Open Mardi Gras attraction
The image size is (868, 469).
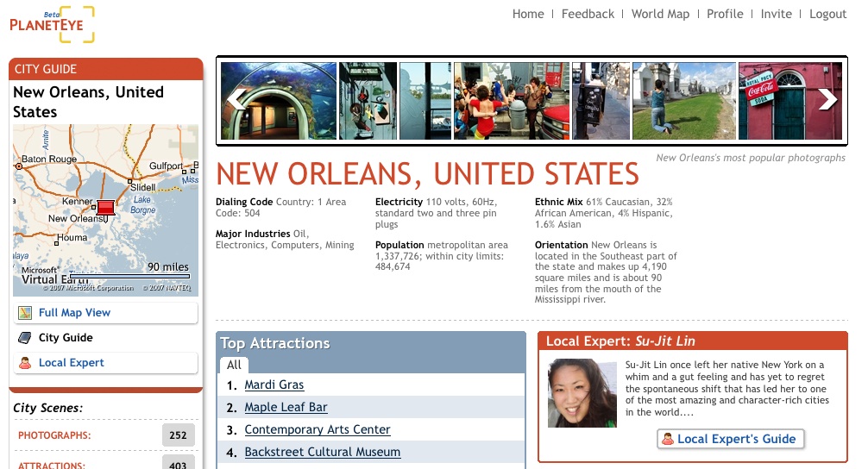pos(274,385)
